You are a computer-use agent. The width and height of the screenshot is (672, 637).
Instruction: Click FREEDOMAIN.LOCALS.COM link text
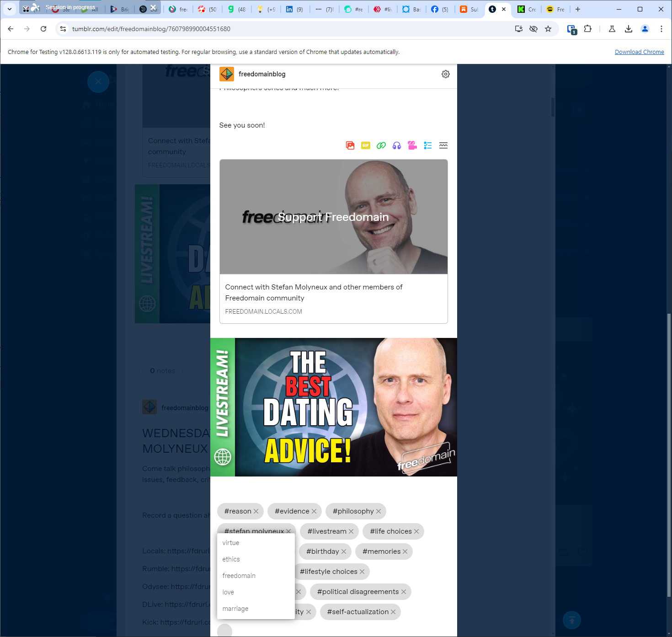click(264, 311)
